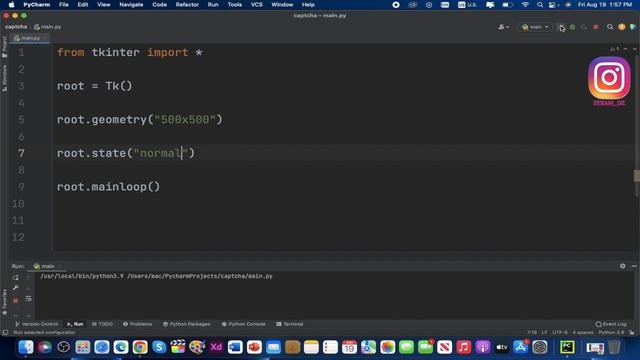Run with coverage icon in toolbar
This screenshot has width=640, height=360.
(584, 27)
